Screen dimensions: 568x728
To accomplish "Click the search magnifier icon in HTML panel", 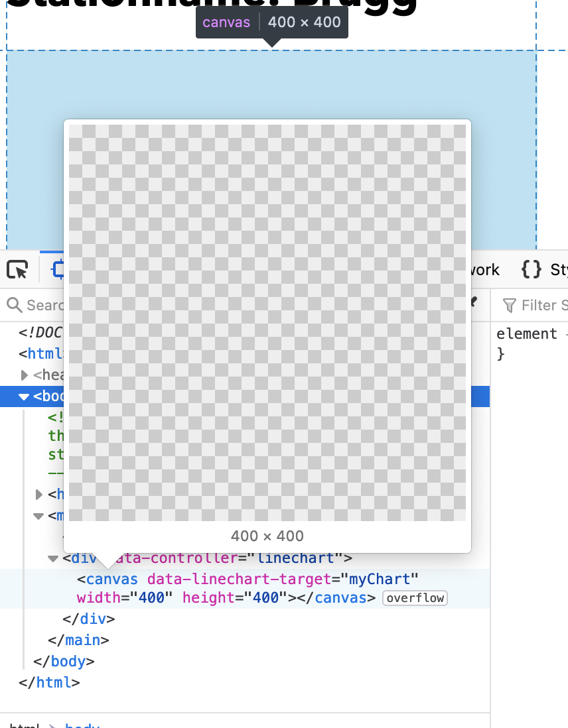I will point(15,305).
